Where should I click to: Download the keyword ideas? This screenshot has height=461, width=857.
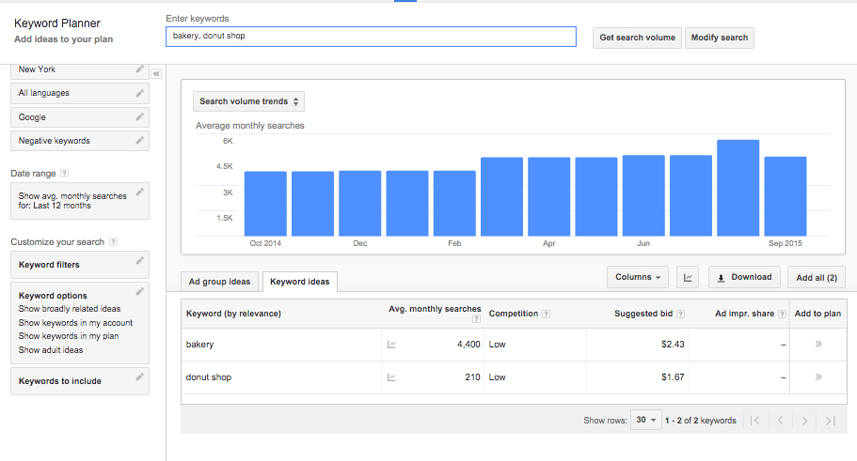pyautogui.click(x=744, y=277)
